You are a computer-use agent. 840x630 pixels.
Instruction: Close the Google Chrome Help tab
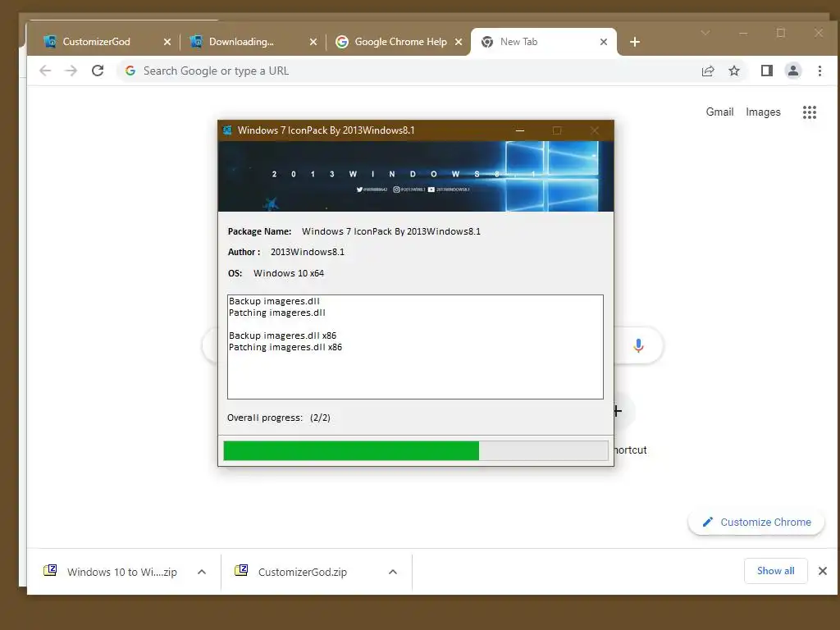[x=459, y=42]
